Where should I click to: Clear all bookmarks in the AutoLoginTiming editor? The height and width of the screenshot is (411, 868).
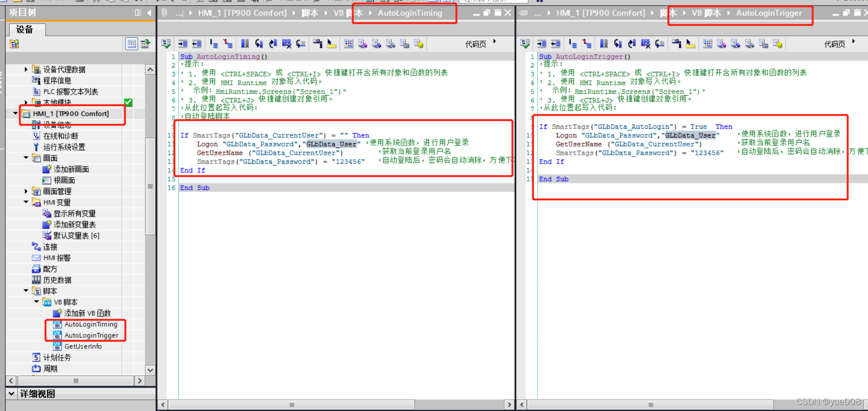pos(287,44)
